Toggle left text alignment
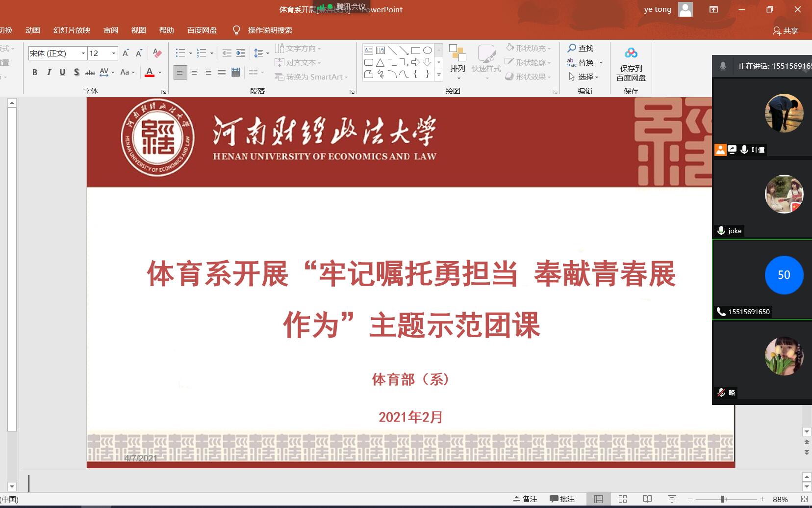Screen dimensions: 812x508 [x=180, y=72]
